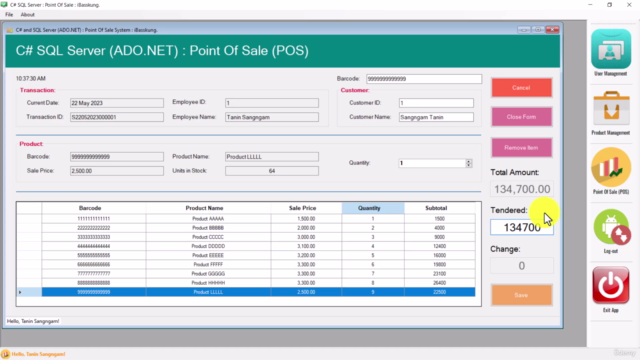
Task: Click the Transaction ID field
Action: tap(116, 117)
